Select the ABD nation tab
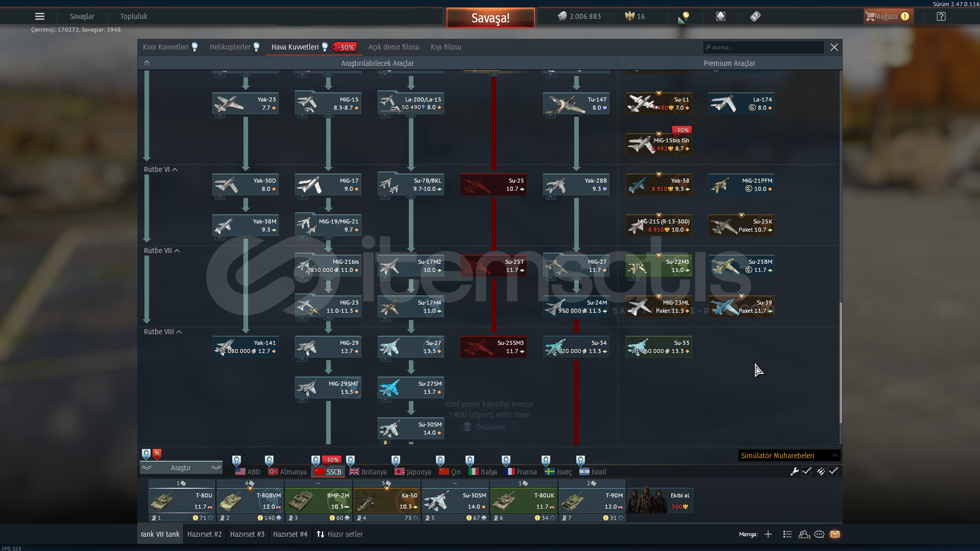 pos(248,472)
